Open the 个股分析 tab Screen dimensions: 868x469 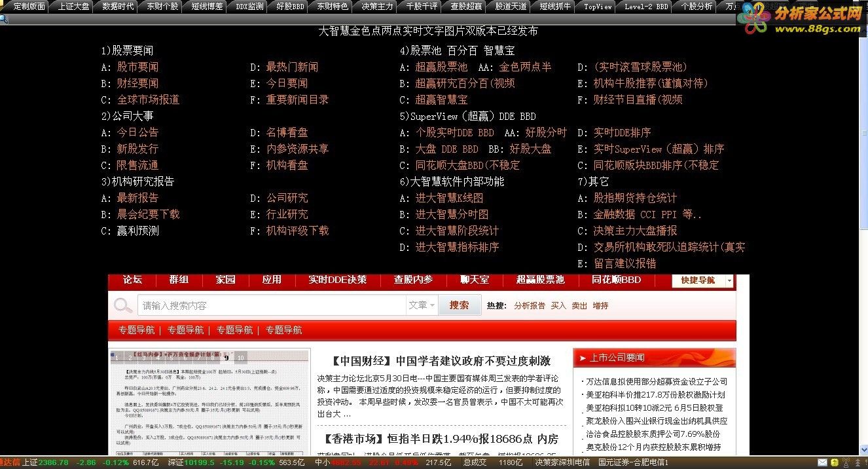(696, 7)
